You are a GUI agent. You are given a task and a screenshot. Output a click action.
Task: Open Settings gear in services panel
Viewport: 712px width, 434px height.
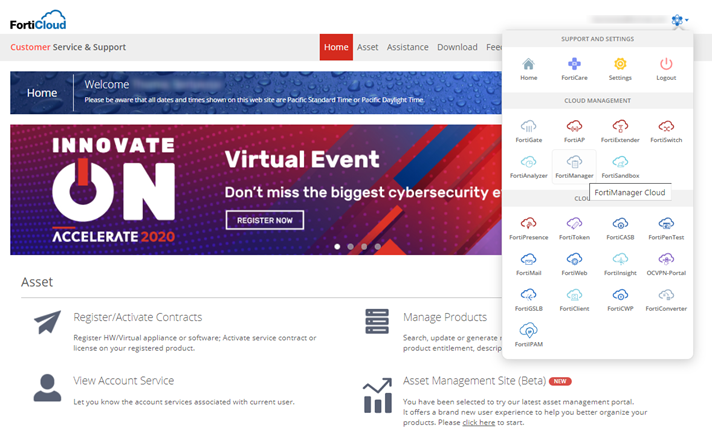point(620,65)
